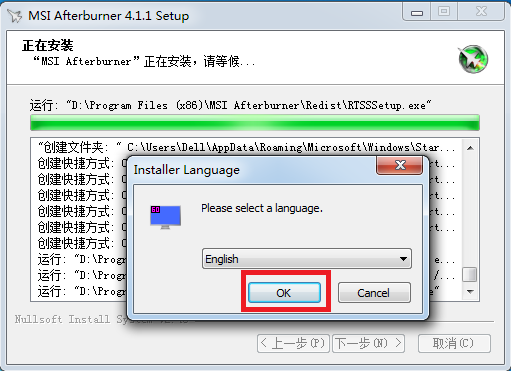The width and height of the screenshot is (511, 371).
Task: Cancel the Installer Language dialog
Action: tap(374, 293)
